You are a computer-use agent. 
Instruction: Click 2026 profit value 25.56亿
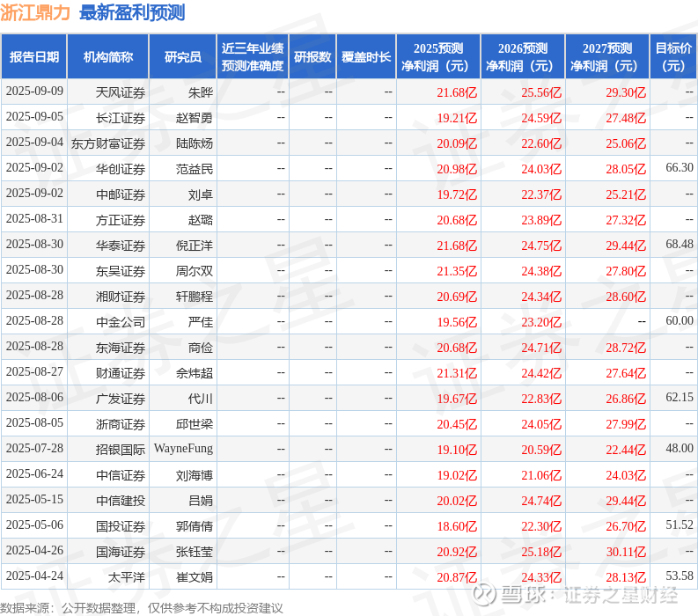pyautogui.click(x=541, y=92)
